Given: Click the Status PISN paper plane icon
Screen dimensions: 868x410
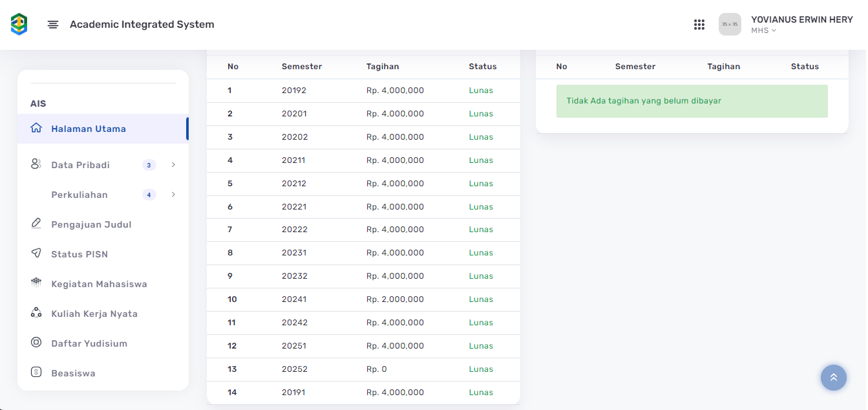Looking at the screenshot, I should point(36,254).
